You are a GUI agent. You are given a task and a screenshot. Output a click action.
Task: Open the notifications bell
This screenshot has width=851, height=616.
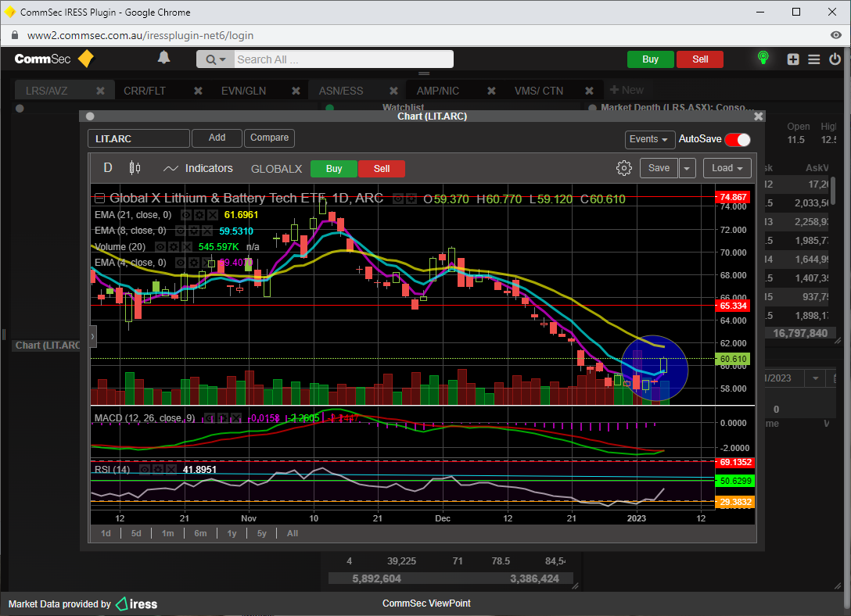coord(164,58)
